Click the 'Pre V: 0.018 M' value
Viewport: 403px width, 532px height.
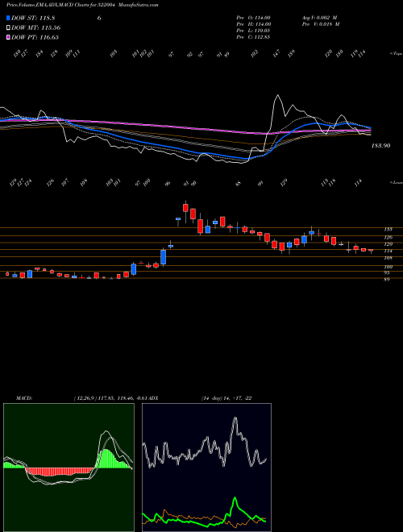321,24
